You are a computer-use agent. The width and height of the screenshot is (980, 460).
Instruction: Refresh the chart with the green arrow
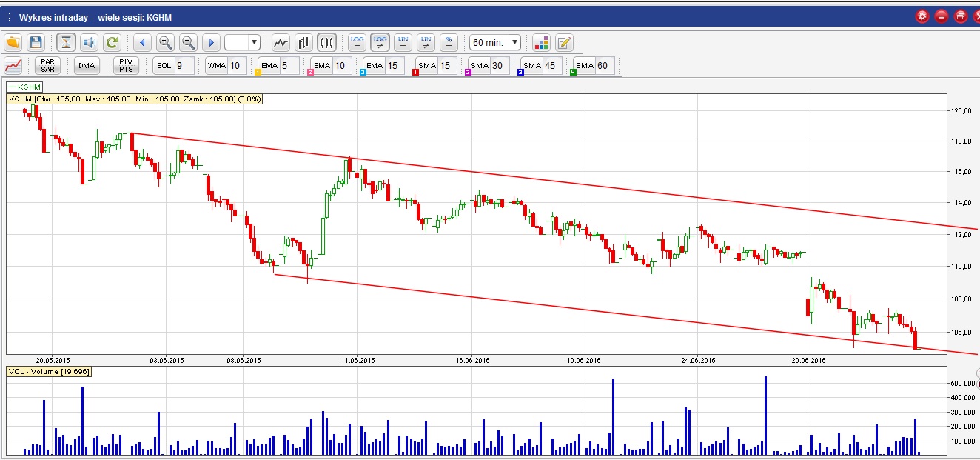tap(112, 42)
